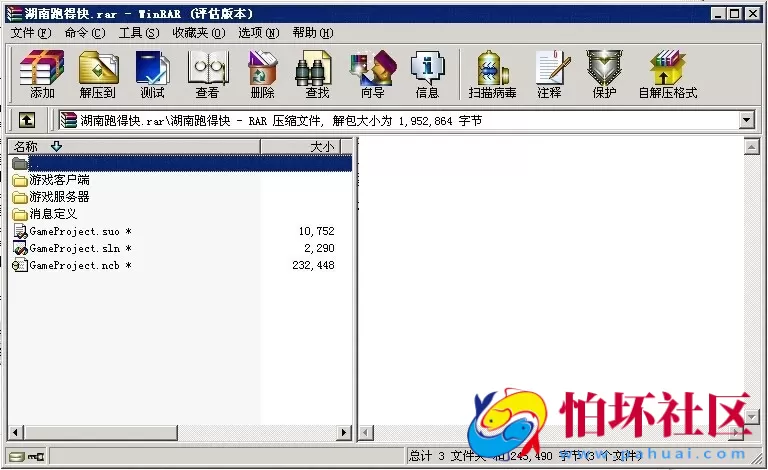This screenshot has width=768, height=470.
Task: Click the 删除 (Delete) toolbar icon
Action: pyautogui.click(x=262, y=74)
